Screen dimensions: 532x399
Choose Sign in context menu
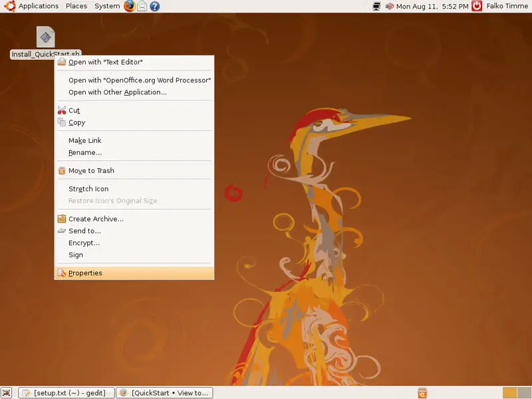click(x=134, y=255)
